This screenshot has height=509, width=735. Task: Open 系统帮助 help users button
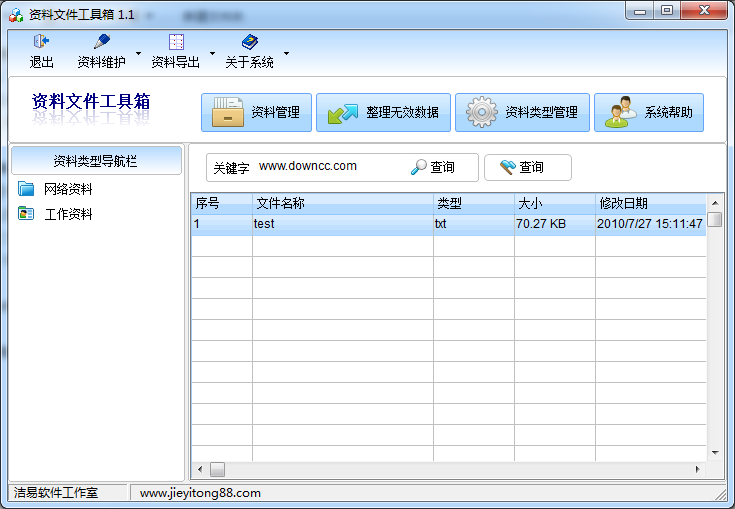coord(649,113)
